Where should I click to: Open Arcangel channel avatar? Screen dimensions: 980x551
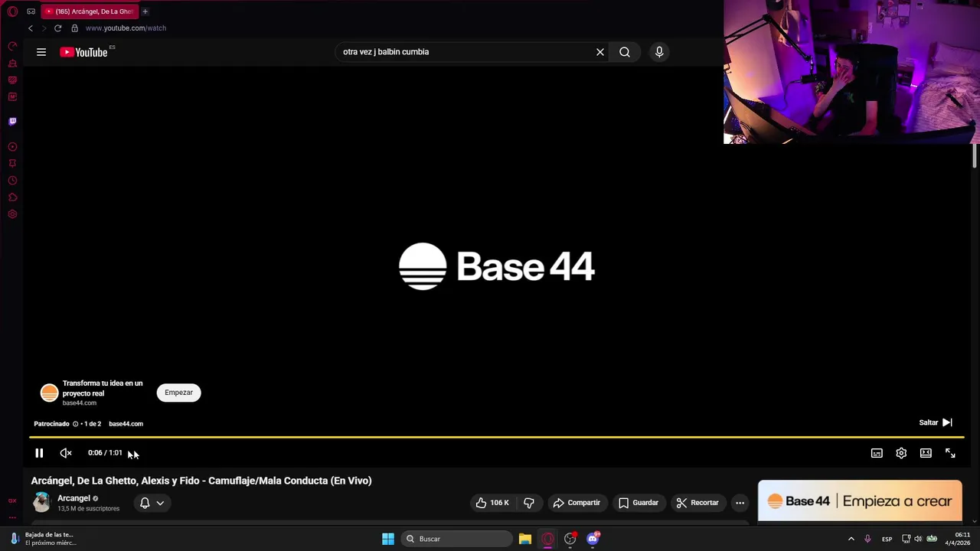click(41, 503)
